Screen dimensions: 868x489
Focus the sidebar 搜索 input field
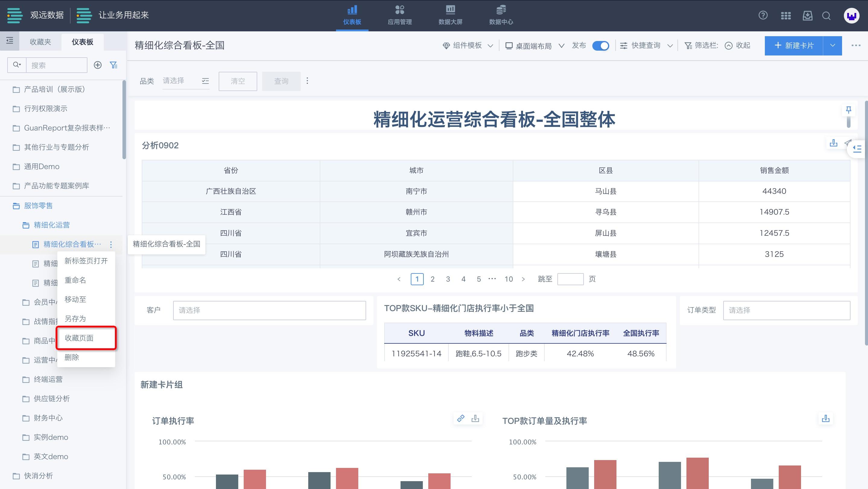coord(57,65)
